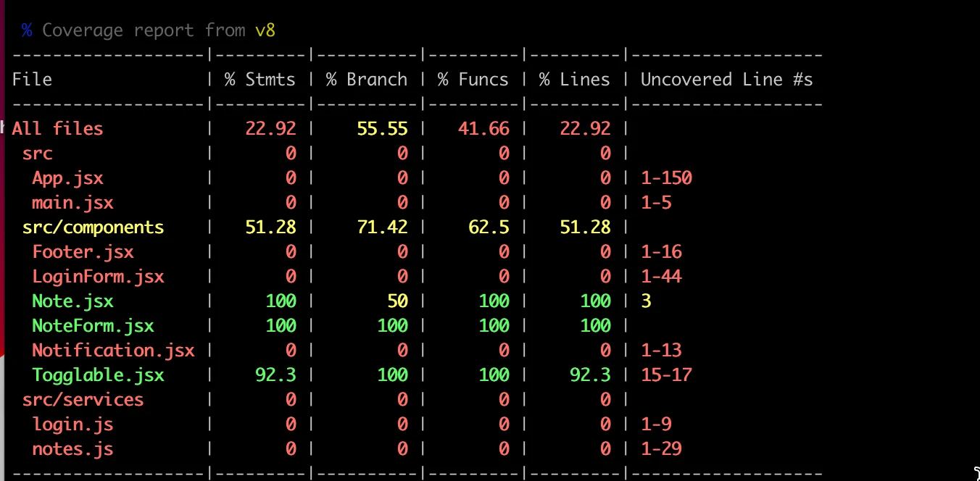The image size is (980, 481).
Task: Click the uncovered lines "1-150" for App.jsx
Action: point(666,178)
